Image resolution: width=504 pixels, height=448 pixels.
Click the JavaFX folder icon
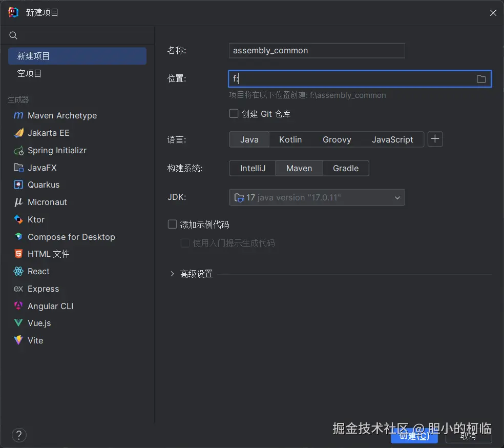(18, 168)
